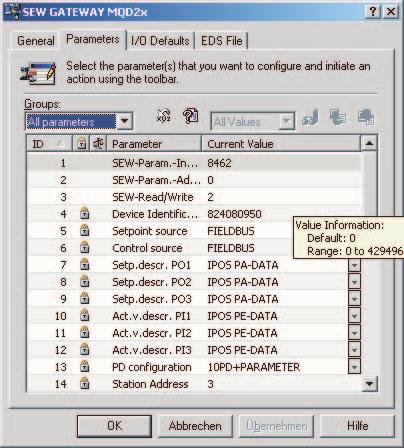Select the SEW-Read/Write parameter row
The height and width of the screenshot is (448, 404).
(x=194, y=197)
